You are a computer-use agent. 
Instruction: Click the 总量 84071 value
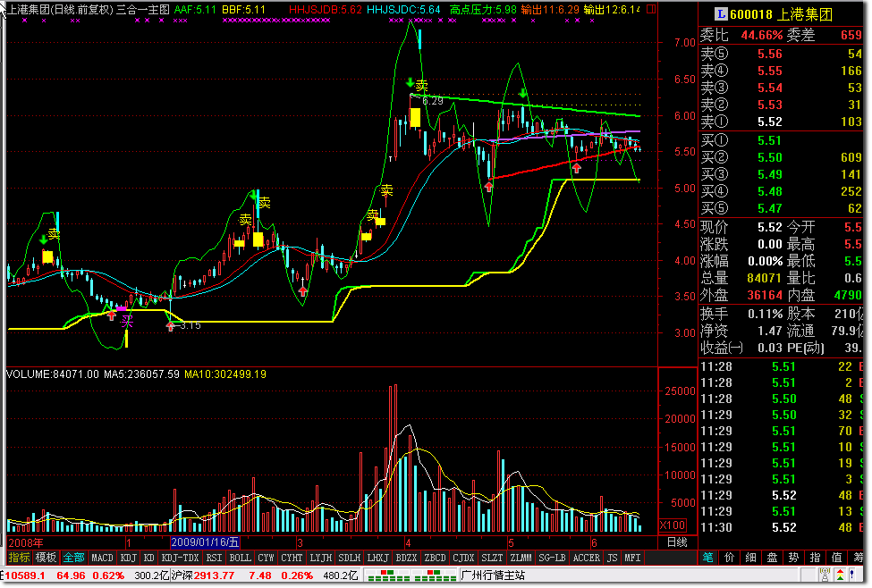pyautogui.click(x=764, y=278)
